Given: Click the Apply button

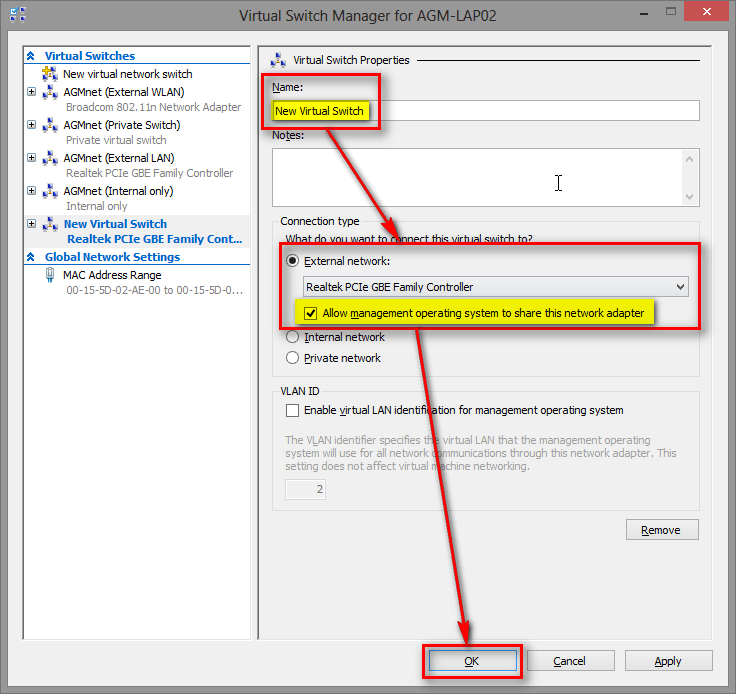Looking at the screenshot, I should (667, 661).
